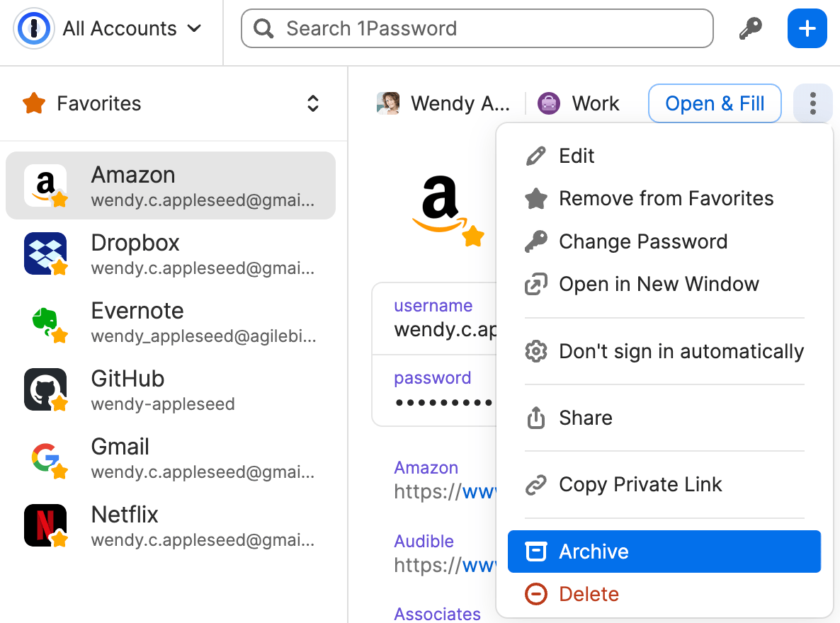The width and height of the screenshot is (840, 623).
Task: Click the 1Password logo icon
Action: [x=33, y=29]
